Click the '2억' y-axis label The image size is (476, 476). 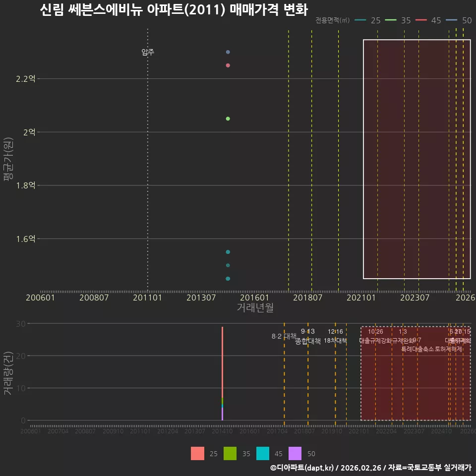29,132
